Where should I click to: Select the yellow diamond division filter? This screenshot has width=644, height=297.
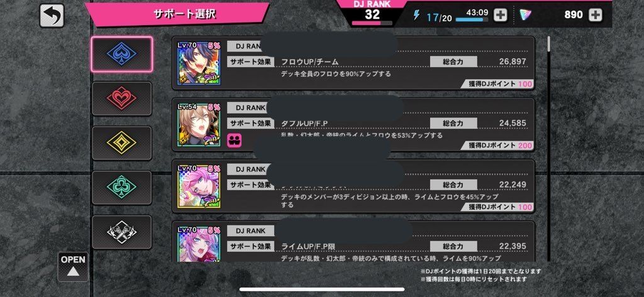click(121, 143)
